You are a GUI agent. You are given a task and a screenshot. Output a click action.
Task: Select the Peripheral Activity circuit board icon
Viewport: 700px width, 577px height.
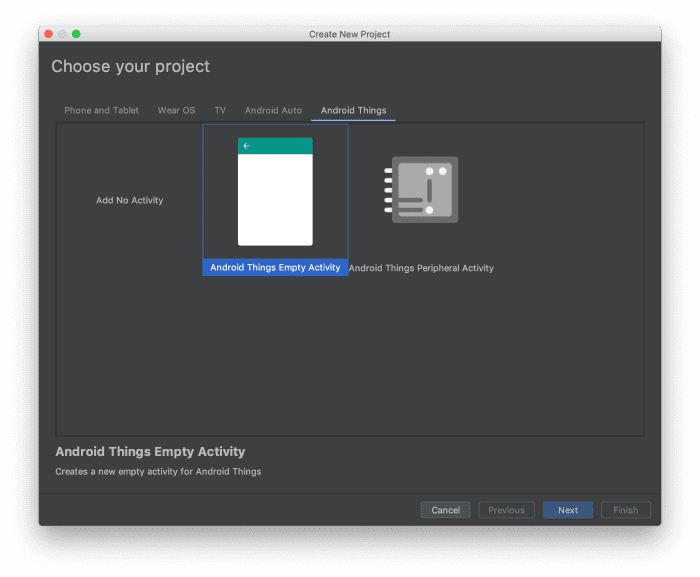pos(421,190)
